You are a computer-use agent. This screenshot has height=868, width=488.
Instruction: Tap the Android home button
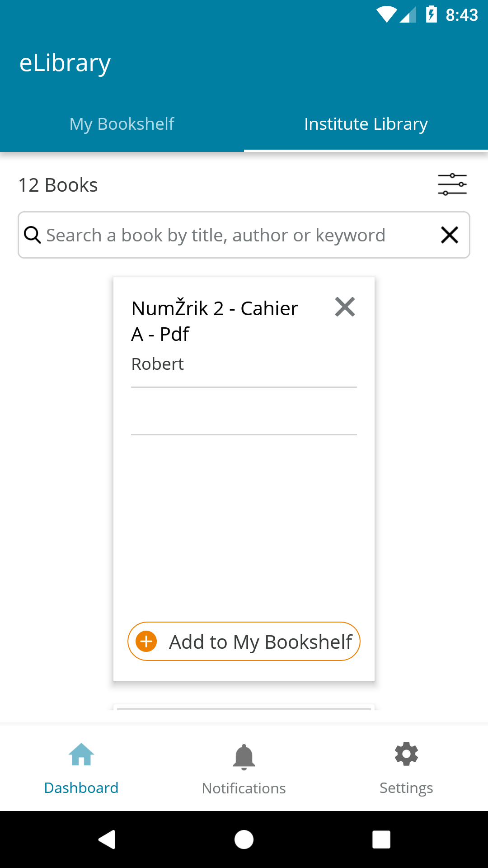tap(244, 840)
